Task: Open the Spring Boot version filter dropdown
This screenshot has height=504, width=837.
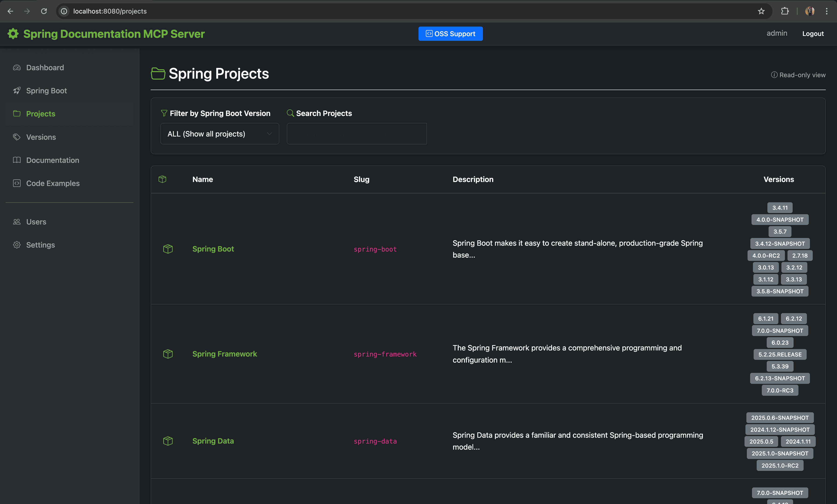Action: pos(220,134)
